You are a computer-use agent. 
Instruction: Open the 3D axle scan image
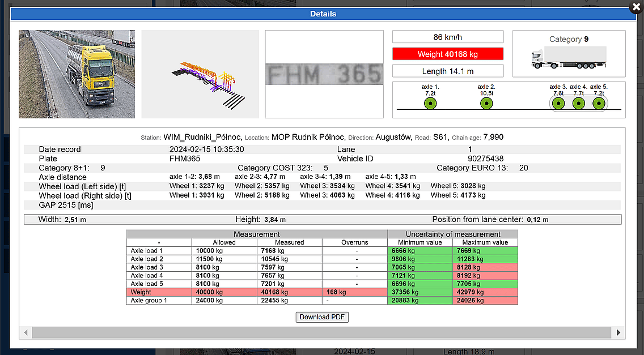click(200, 74)
